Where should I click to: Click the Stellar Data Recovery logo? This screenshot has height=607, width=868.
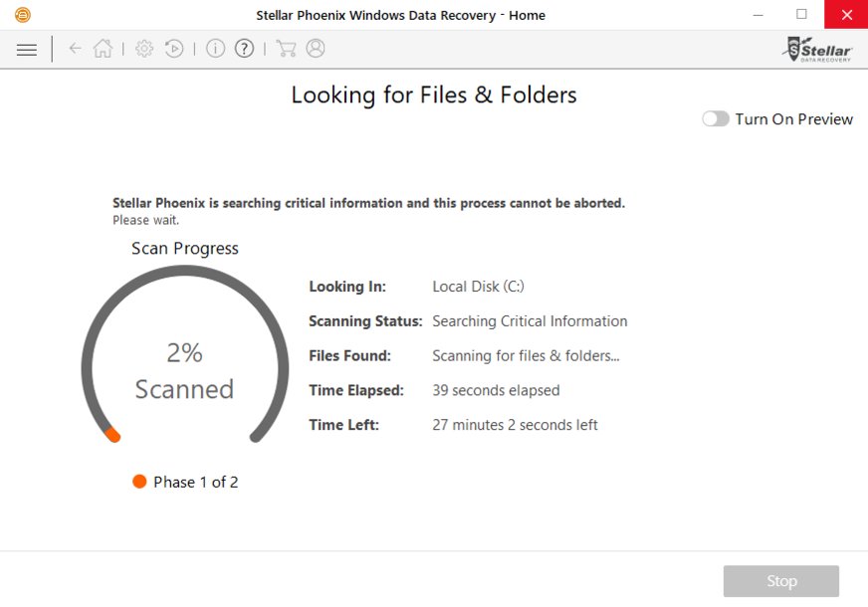(818, 49)
